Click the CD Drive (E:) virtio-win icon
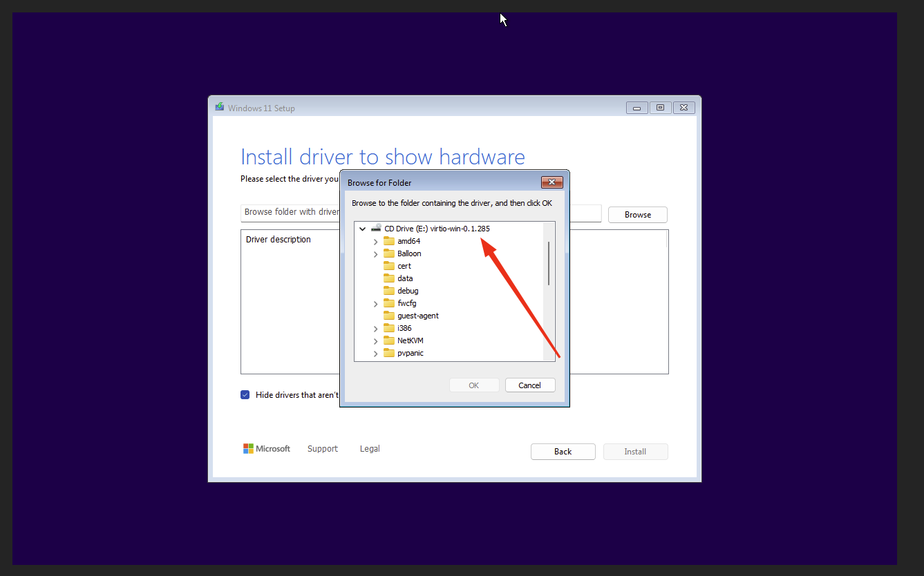 point(377,228)
